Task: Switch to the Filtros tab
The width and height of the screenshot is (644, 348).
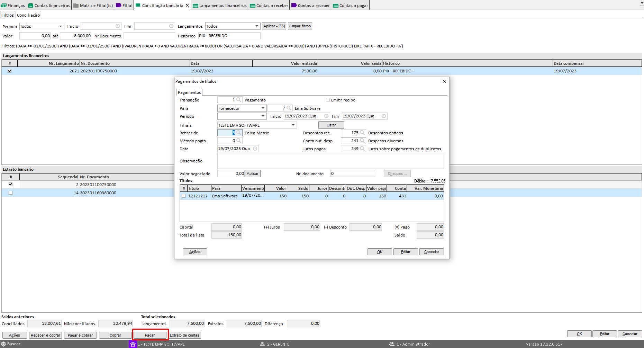Action: tap(8, 15)
